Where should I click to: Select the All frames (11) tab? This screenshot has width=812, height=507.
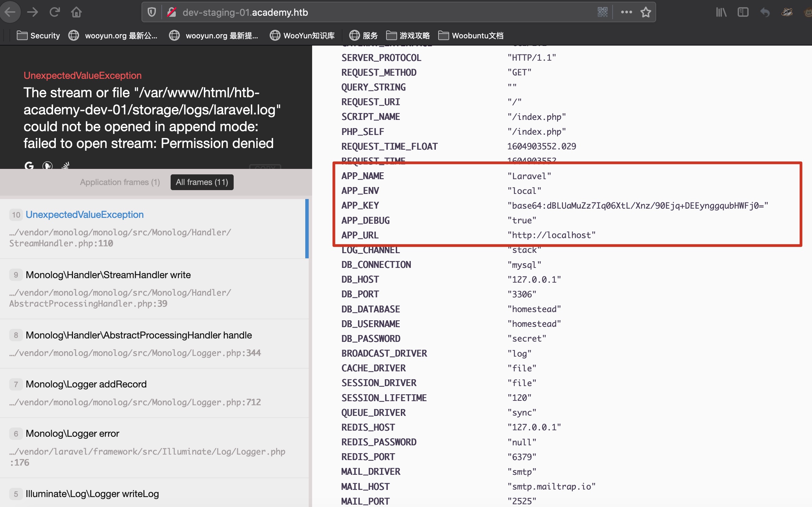click(x=202, y=182)
